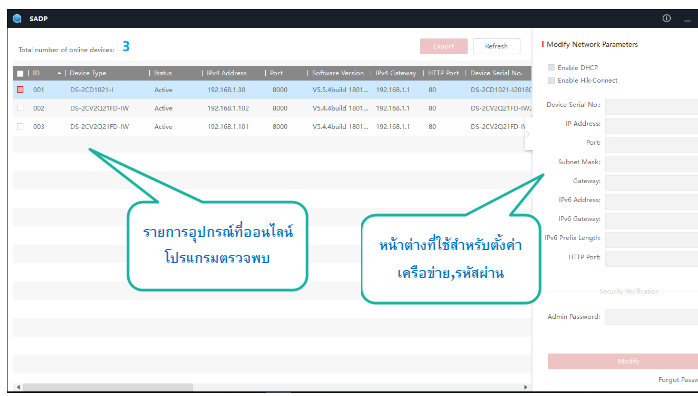
Task: Click serial number DS-2CD1021-I2018 cell
Action: click(x=501, y=89)
